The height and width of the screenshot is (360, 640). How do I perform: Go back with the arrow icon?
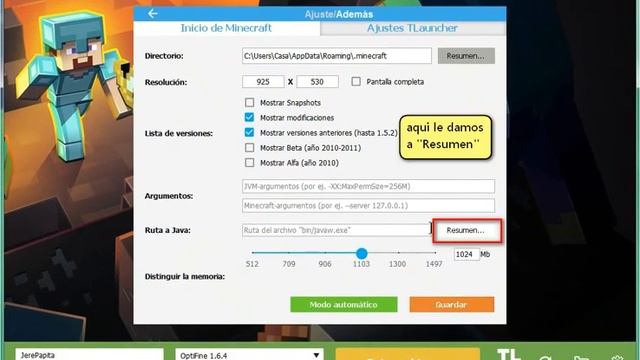pos(153,14)
